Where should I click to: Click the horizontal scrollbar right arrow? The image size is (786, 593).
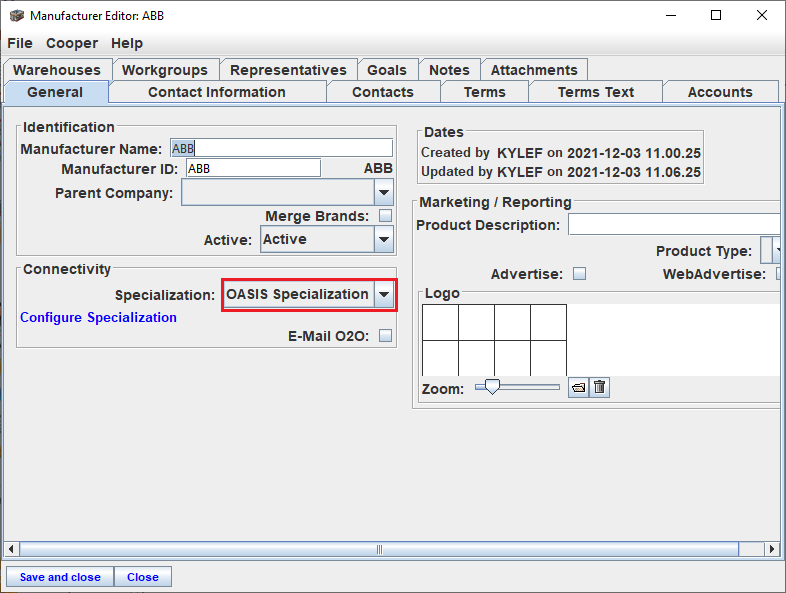(772, 549)
